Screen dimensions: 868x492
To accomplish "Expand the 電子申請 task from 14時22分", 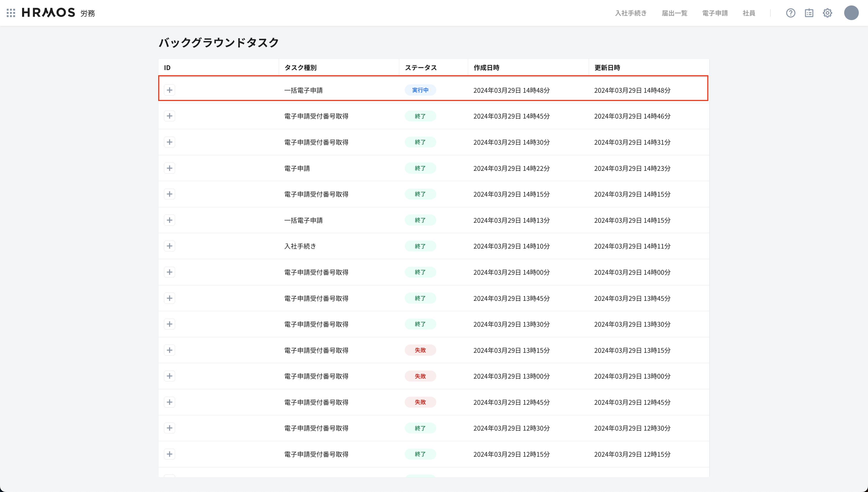I will 170,168.
